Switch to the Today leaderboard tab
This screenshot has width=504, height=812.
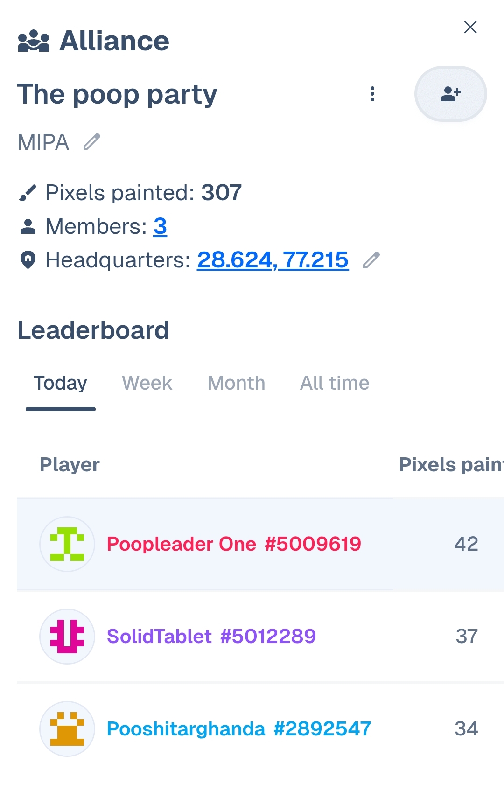61,384
